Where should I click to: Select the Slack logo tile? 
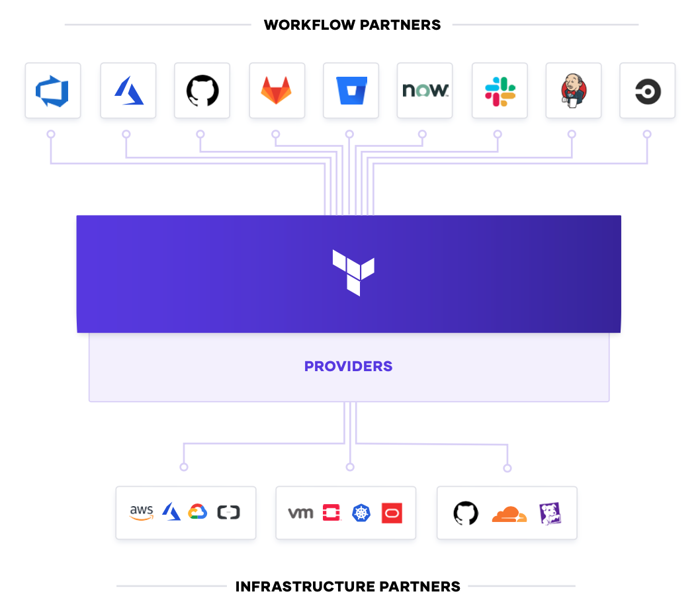500,91
